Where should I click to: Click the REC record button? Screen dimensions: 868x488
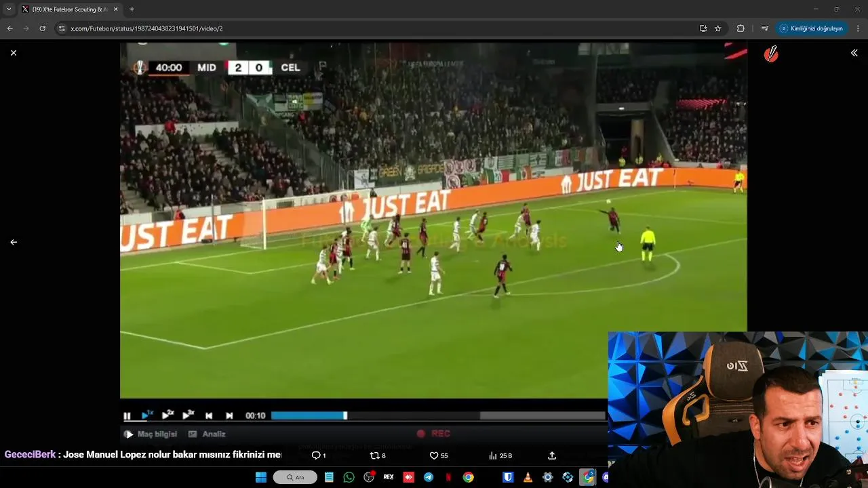coord(434,434)
